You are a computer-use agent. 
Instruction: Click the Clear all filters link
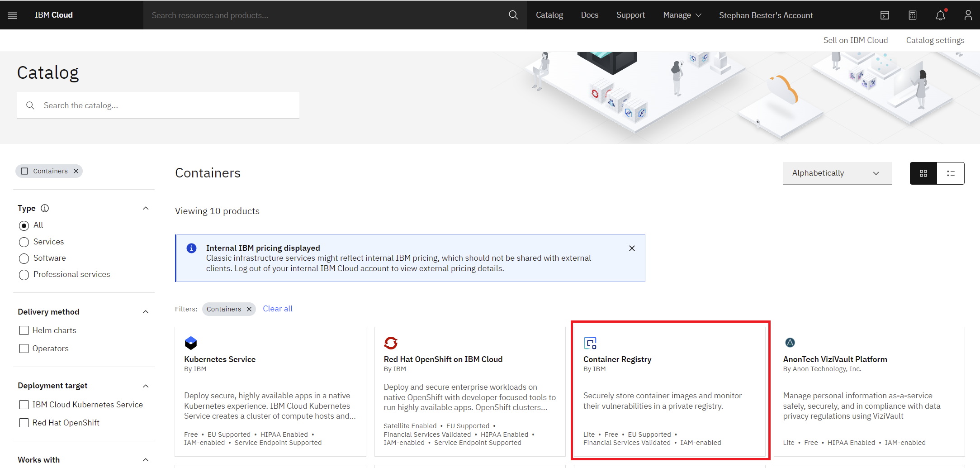(x=278, y=309)
